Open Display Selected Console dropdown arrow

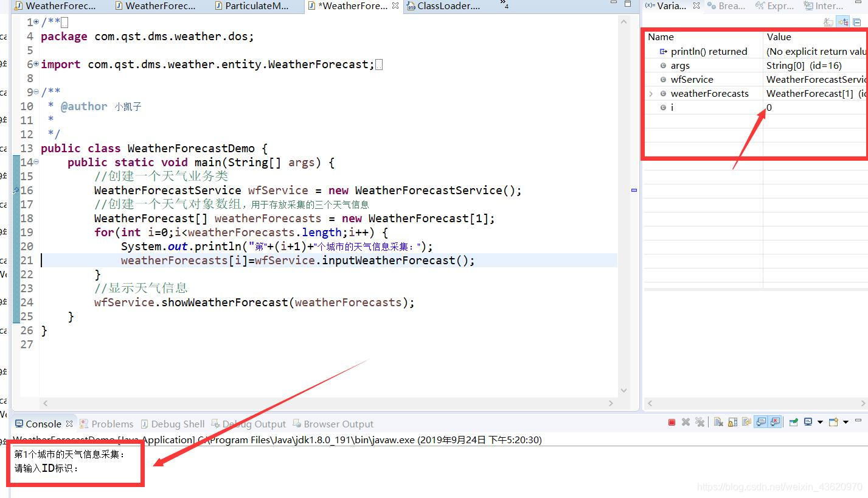tap(820, 422)
